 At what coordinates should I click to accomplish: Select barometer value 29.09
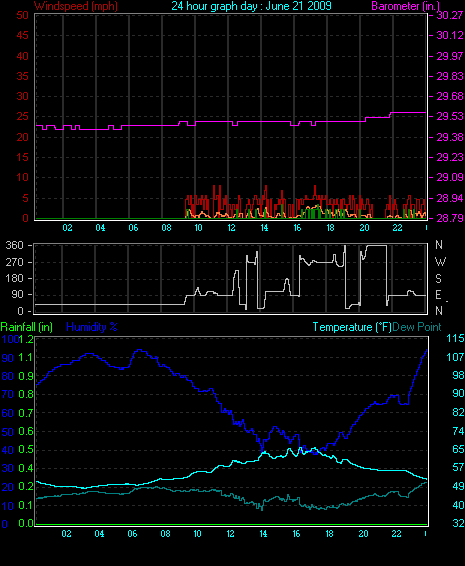[449, 177]
